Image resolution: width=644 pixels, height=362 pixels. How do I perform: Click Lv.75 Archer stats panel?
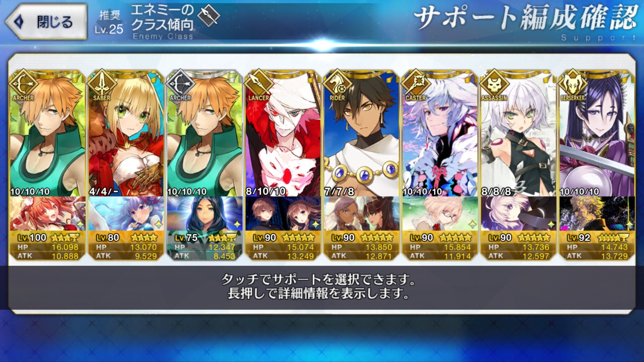pos(204,246)
